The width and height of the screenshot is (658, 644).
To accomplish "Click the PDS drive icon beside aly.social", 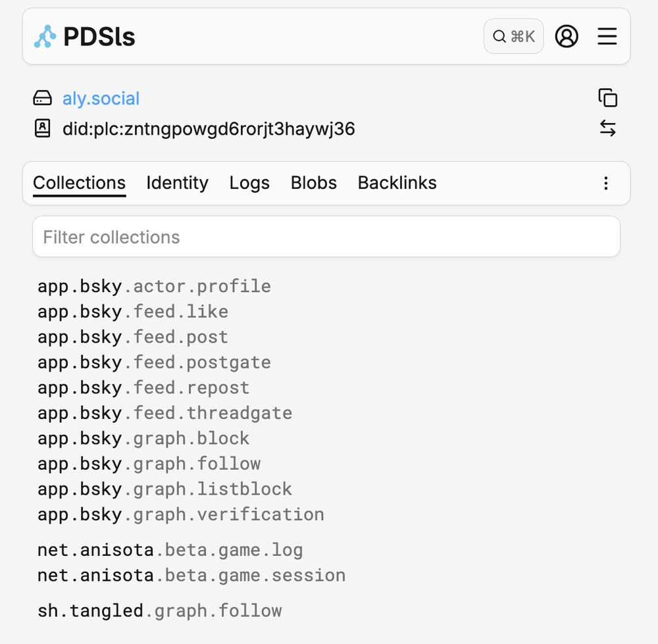I will 43,99.
